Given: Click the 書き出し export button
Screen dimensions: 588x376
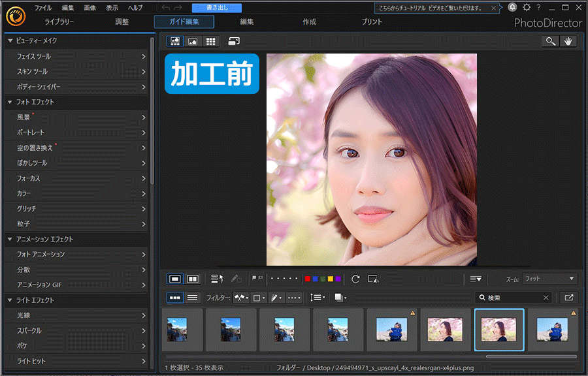Looking at the screenshot, I should (218, 7).
